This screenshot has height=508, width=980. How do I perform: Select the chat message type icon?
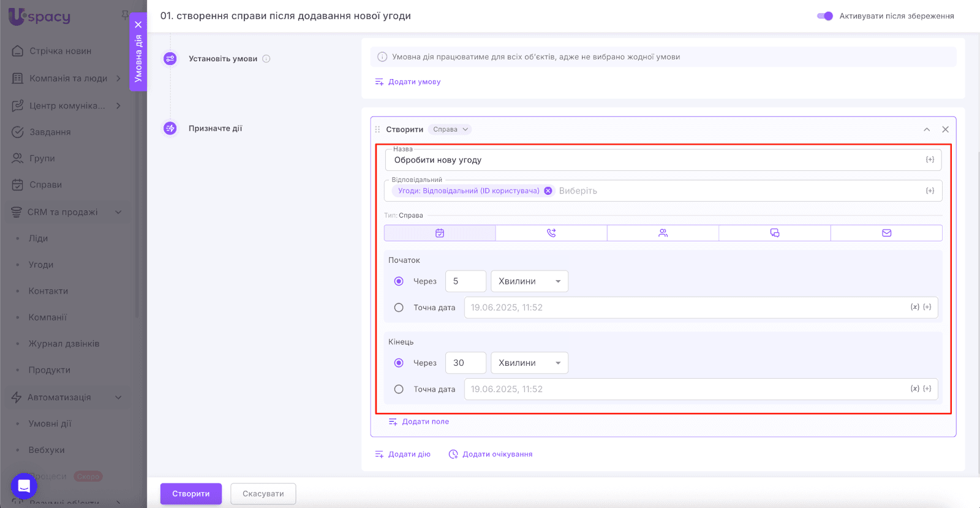(775, 233)
